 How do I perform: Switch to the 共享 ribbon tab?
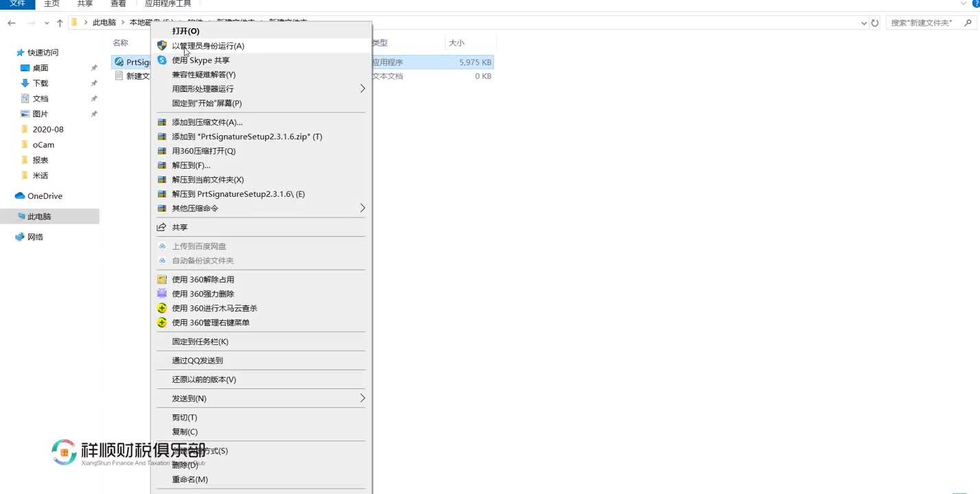pyautogui.click(x=85, y=4)
